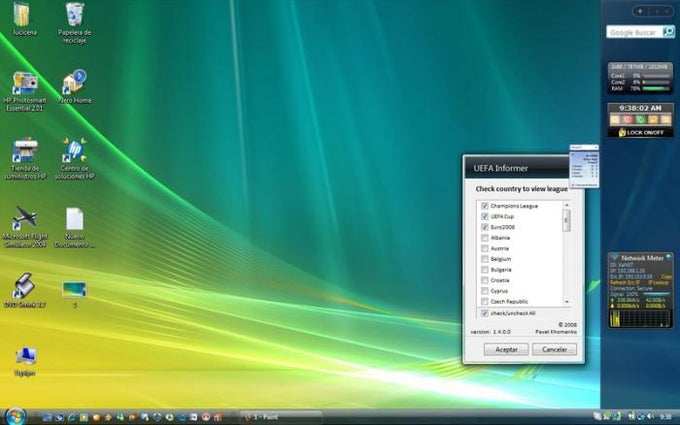Check the Bulgaria checkbox
The height and width of the screenshot is (425, 680).
tap(485, 270)
